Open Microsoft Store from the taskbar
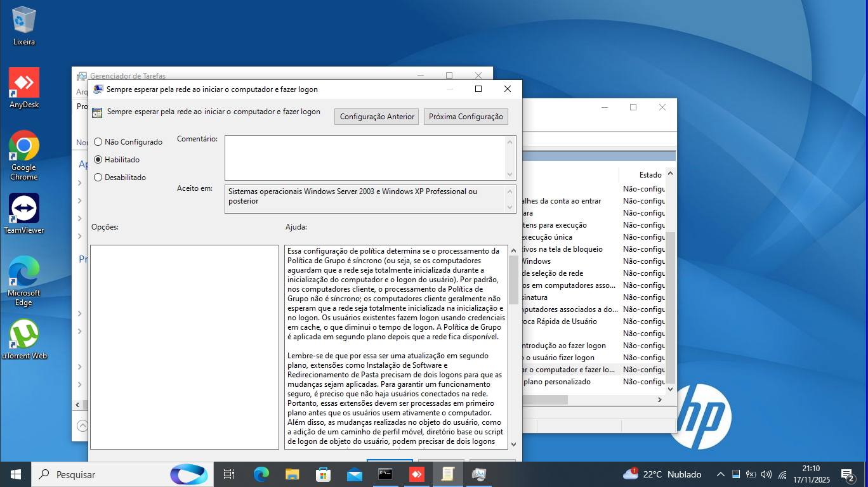Screen dimensions: 868x487 click(x=324, y=474)
